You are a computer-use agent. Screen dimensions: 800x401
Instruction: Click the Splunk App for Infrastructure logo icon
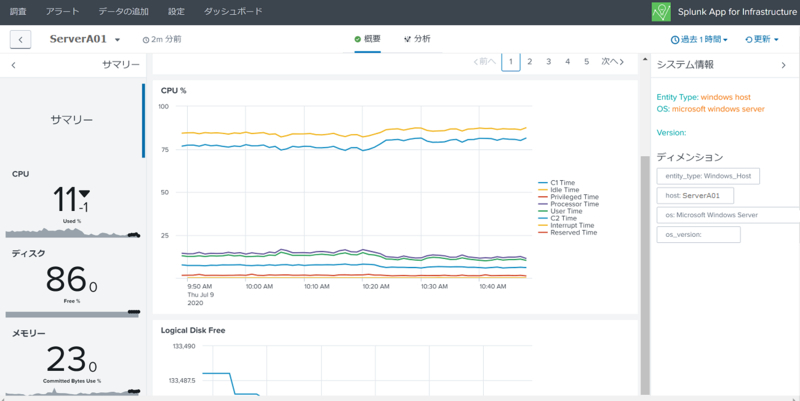pos(661,12)
